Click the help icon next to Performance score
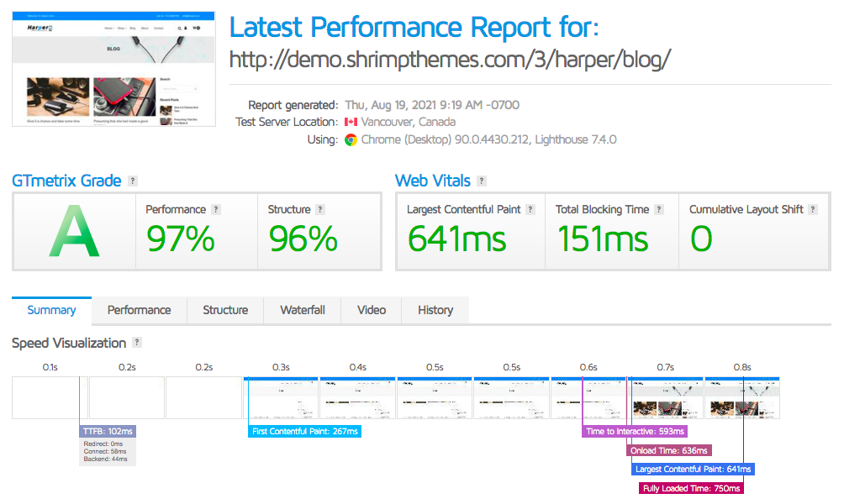 pyautogui.click(x=216, y=210)
